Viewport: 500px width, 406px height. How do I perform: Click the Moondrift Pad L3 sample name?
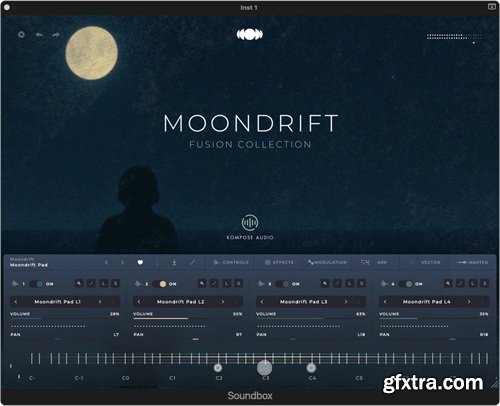[x=304, y=302]
